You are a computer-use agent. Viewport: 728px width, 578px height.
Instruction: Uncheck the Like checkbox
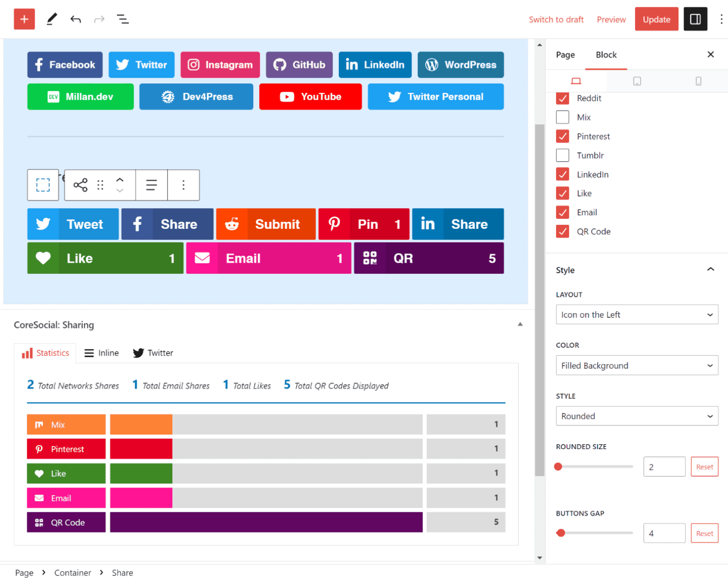click(563, 193)
